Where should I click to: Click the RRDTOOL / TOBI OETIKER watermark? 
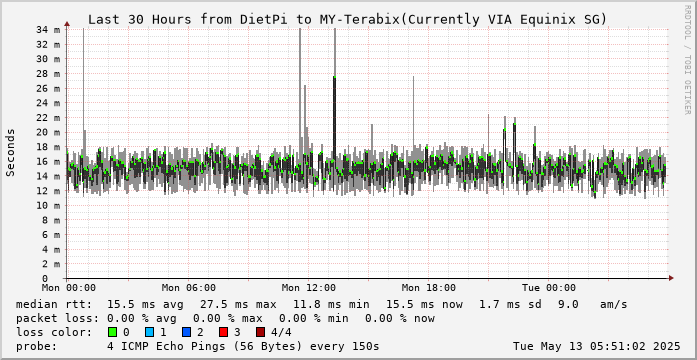pyautogui.click(x=687, y=60)
